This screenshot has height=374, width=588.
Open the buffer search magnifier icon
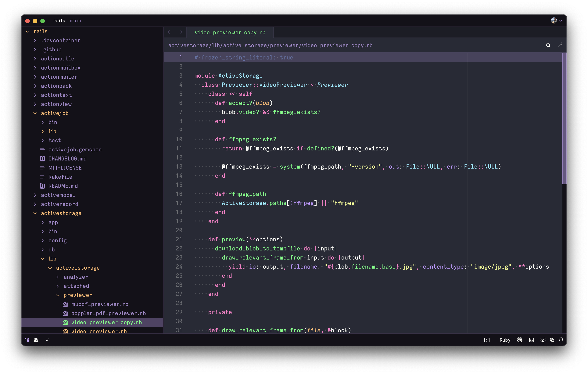coord(548,45)
